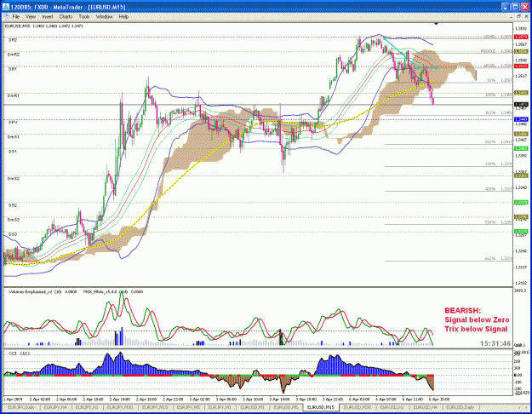The height and width of the screenshot is (414, 532).
Task: Click the DmS2 pivot level label
Action: (x=14, y=178)
